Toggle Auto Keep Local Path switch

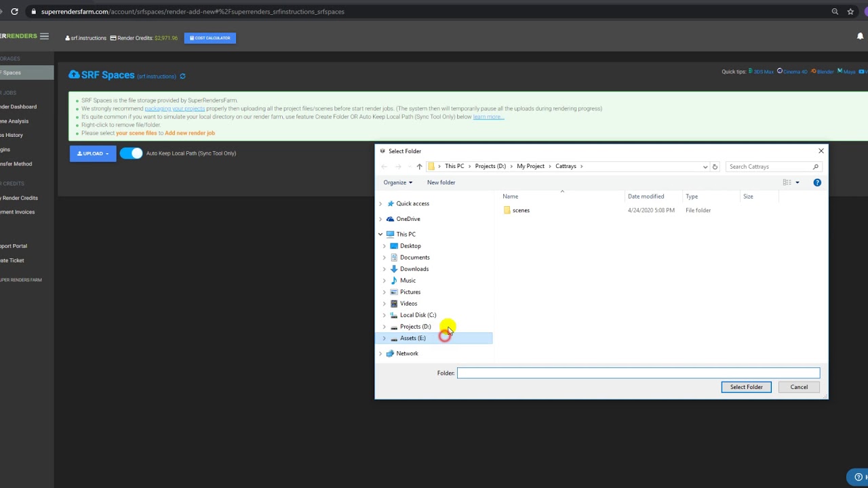click(132, 153)
